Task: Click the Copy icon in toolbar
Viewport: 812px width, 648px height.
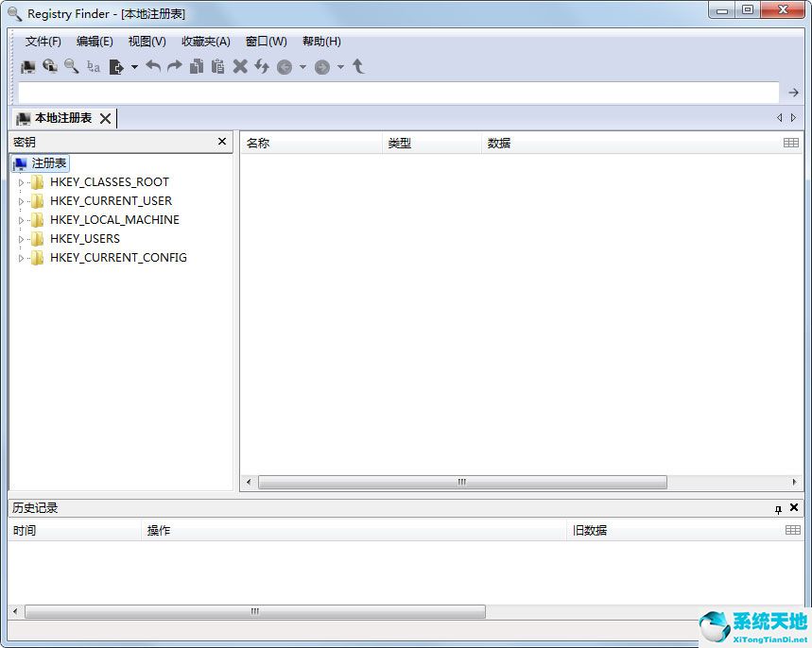Action: click(x=197, y=66)
